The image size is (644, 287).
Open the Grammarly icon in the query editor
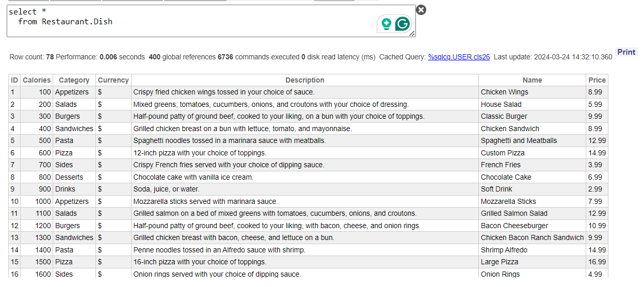403,24
